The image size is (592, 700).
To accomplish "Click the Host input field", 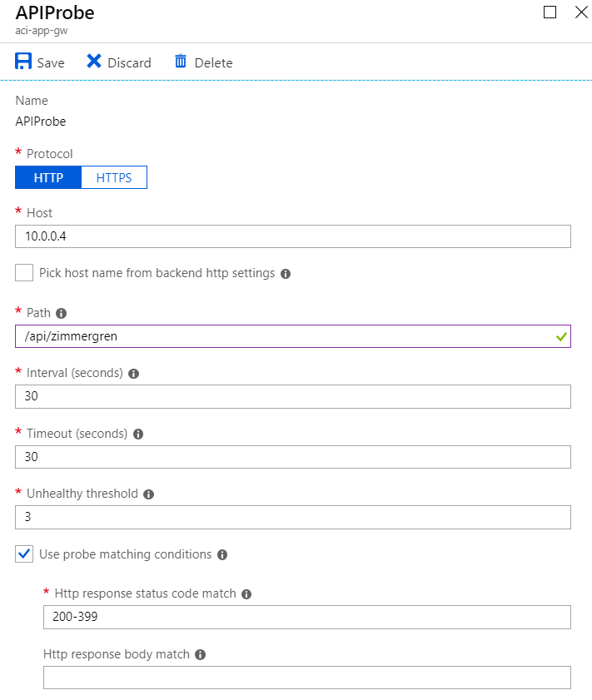I will coord(291,236).
